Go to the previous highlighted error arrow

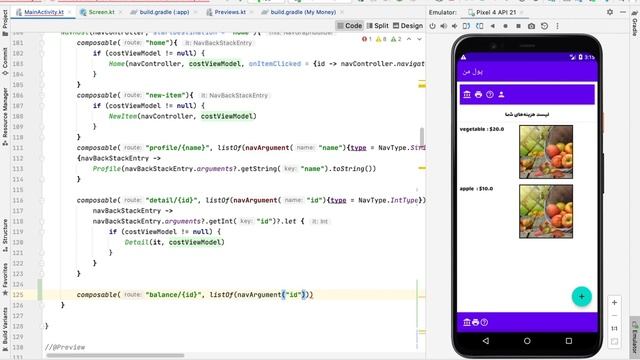tap(409, 39)
